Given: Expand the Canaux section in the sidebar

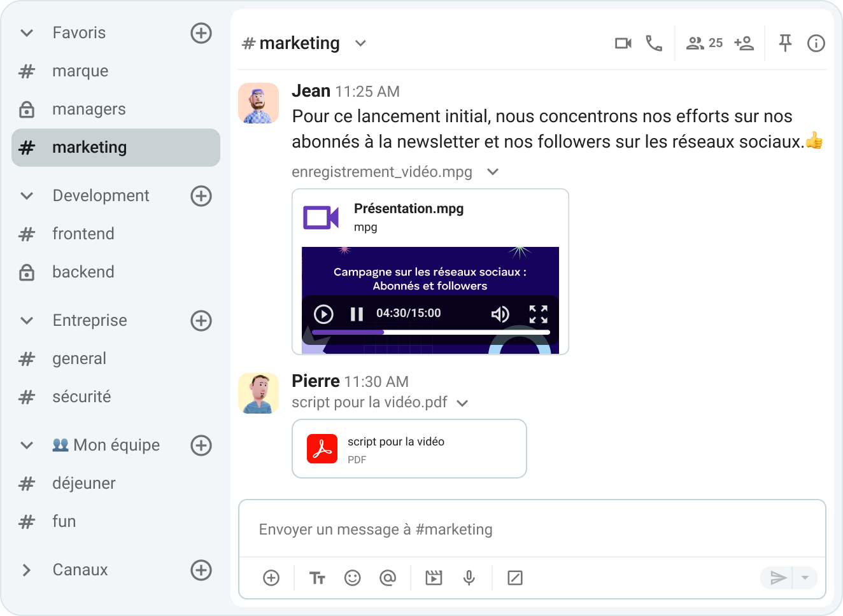Looking at the screenshot, I should pos(26,570).
